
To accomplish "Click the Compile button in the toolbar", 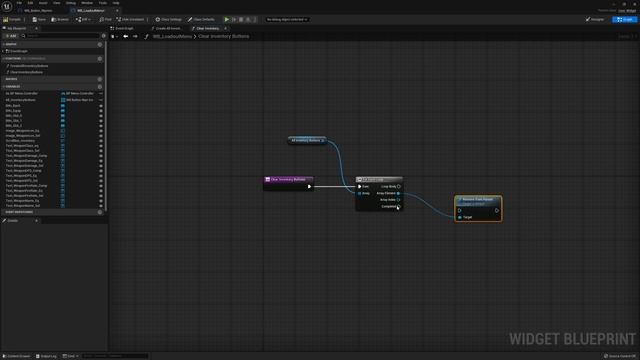I will click(x=12, y=20).
